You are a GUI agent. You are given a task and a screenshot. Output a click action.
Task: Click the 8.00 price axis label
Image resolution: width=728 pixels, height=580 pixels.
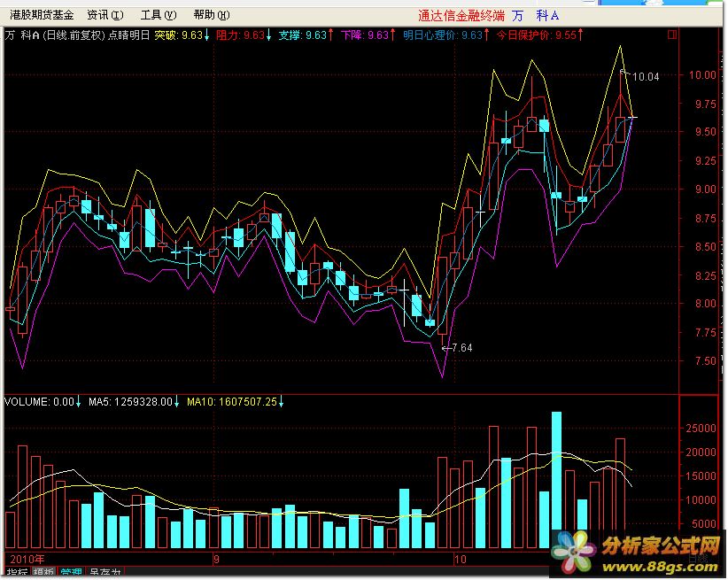tap(705, 304)
